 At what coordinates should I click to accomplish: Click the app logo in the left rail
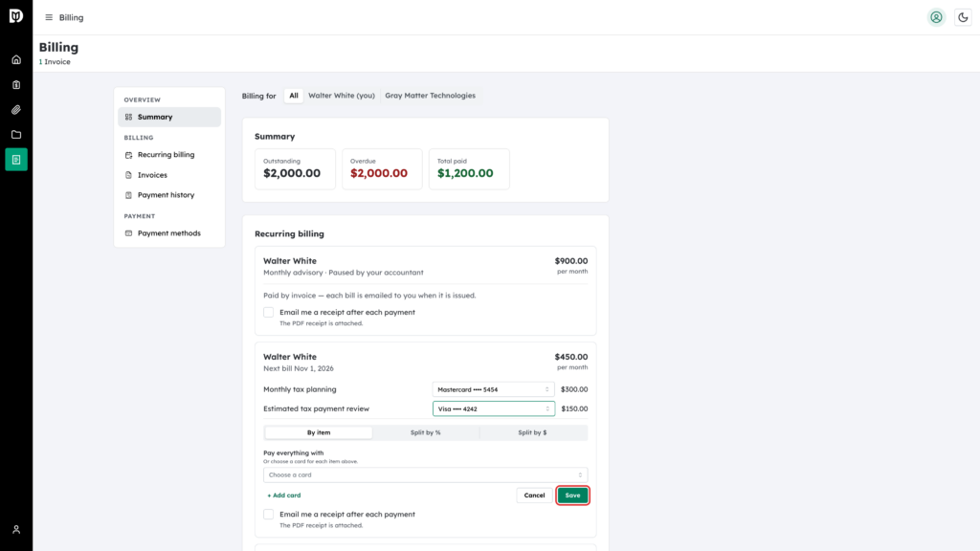click(x=16, y=16)
